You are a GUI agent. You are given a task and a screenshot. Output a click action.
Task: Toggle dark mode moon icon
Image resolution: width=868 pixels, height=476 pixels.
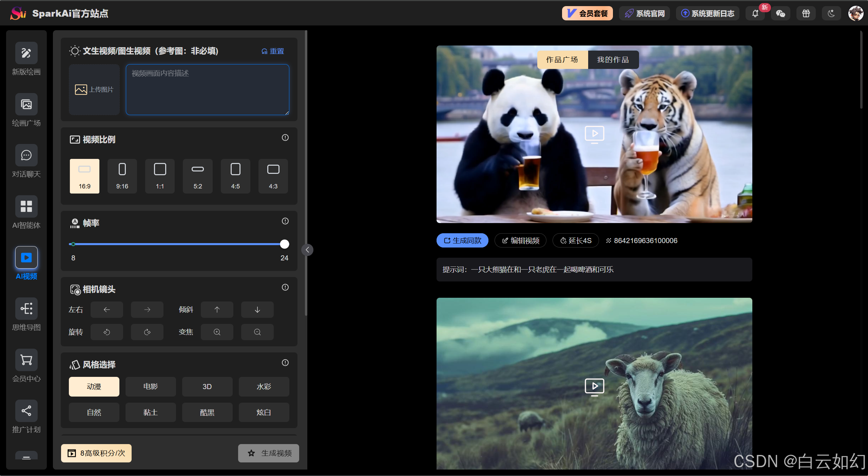[x=831, y=14]
